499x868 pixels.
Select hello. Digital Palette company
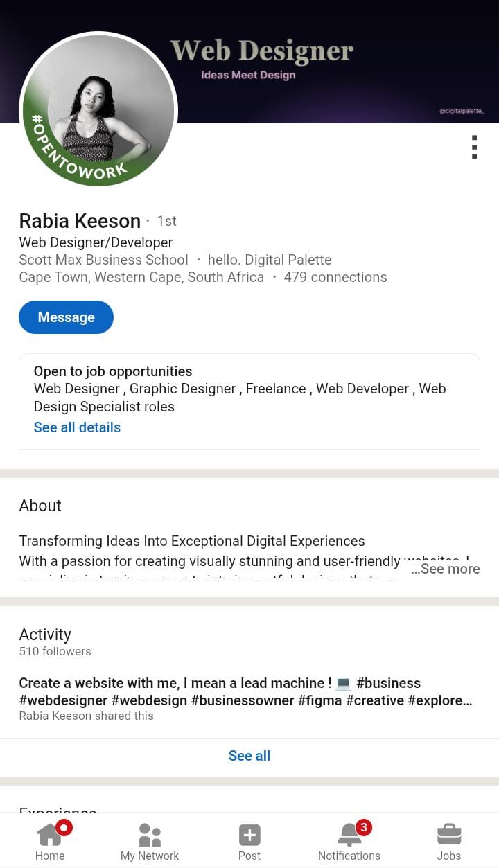coord(270,260)
